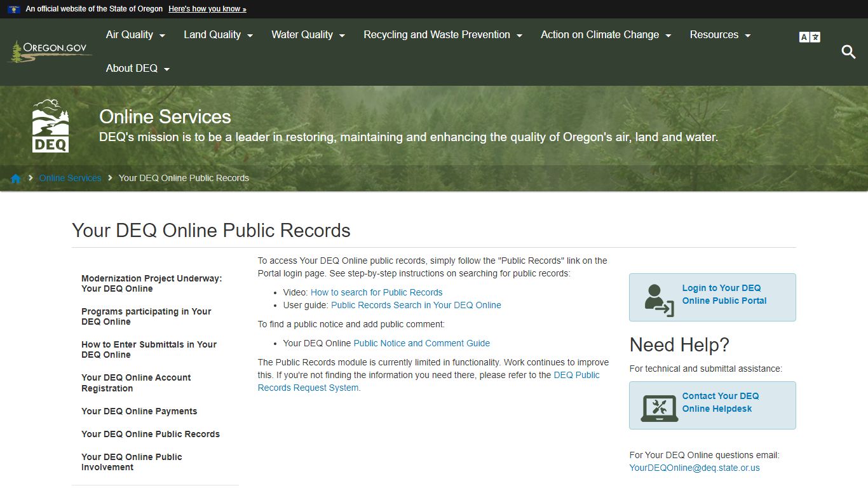Open "Here's how you know" disclosure
This screenshot has width=868, height=488.
click(207, 9)
